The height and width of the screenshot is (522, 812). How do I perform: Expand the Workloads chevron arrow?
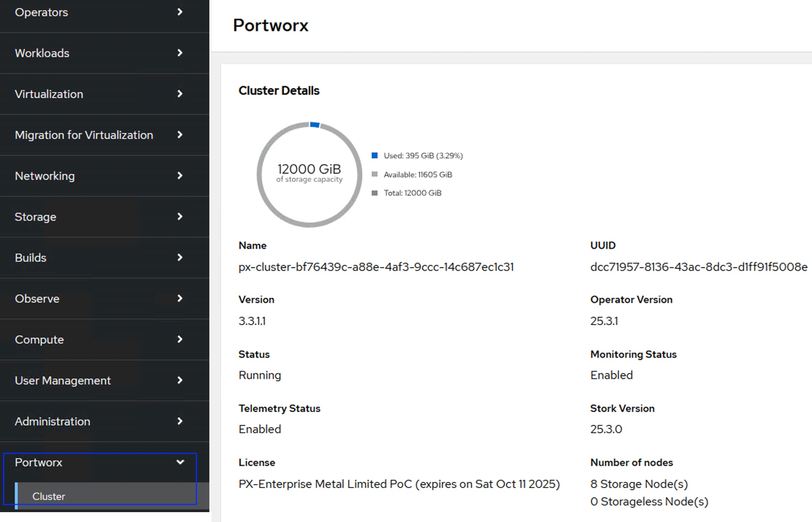point(180,53)
